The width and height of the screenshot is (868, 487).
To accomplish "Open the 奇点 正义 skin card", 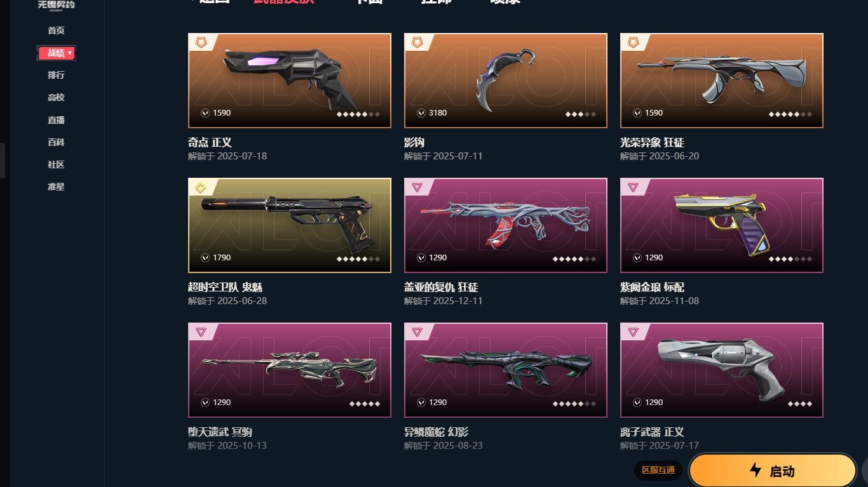I will point(289,81).
